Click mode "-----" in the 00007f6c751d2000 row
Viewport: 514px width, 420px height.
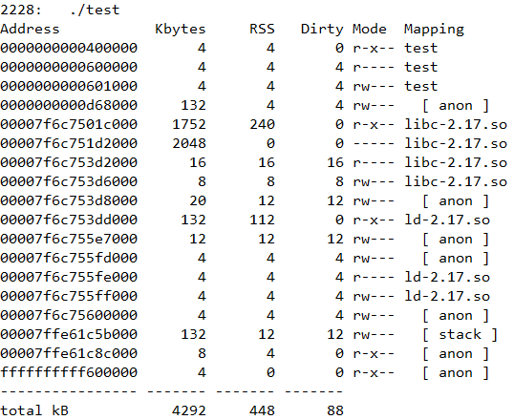point(374,143)
